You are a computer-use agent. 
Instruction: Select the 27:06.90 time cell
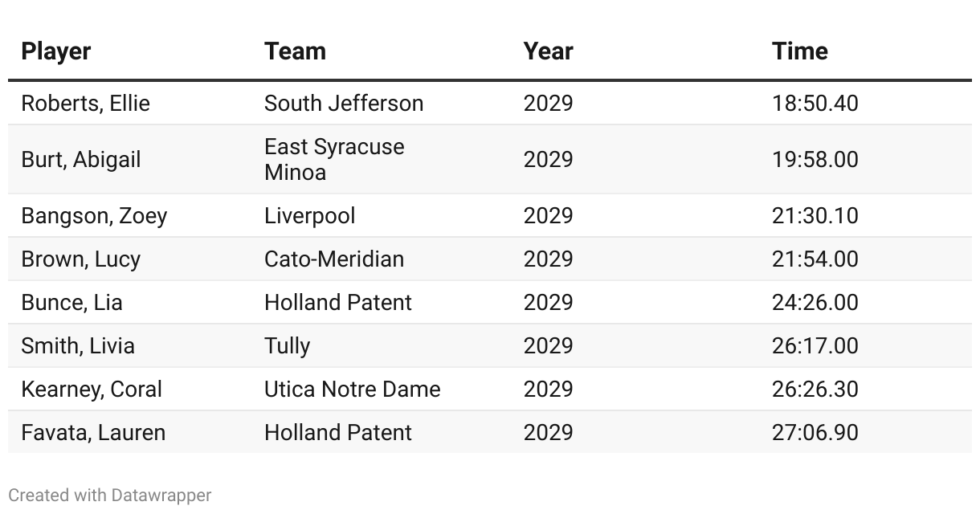[815, 433]
